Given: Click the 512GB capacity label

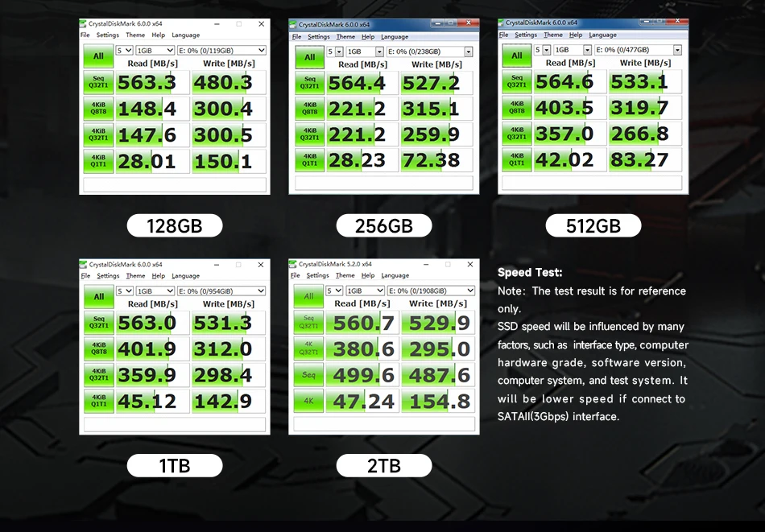Looking at the screenshot, I should [x=593, y=226].
